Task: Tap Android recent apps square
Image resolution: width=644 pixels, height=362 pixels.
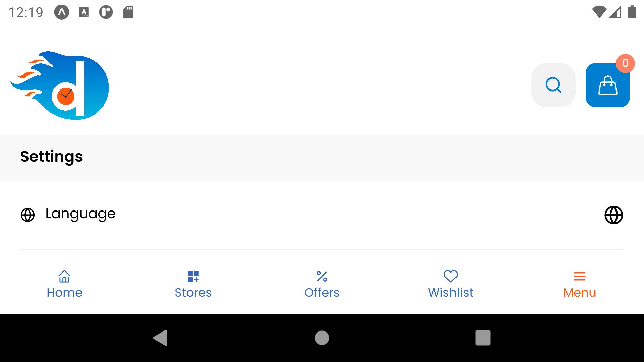Action: click(x=483, y=338)
